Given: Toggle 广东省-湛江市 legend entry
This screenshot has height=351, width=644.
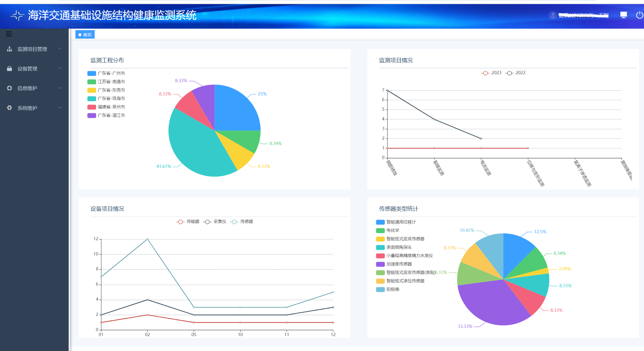Looking at the screenshot, I should [106, 115].
